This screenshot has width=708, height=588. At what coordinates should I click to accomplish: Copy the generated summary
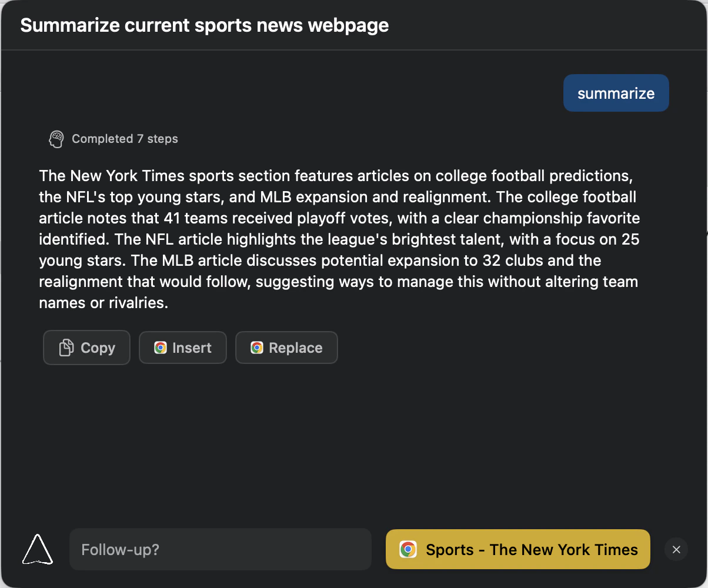[x=86, y=348]
